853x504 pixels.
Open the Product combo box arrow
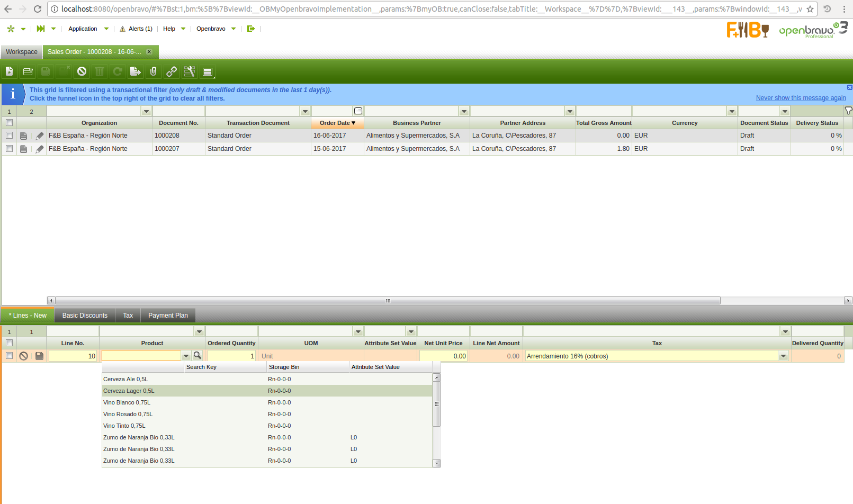click(x=186, y=356)
